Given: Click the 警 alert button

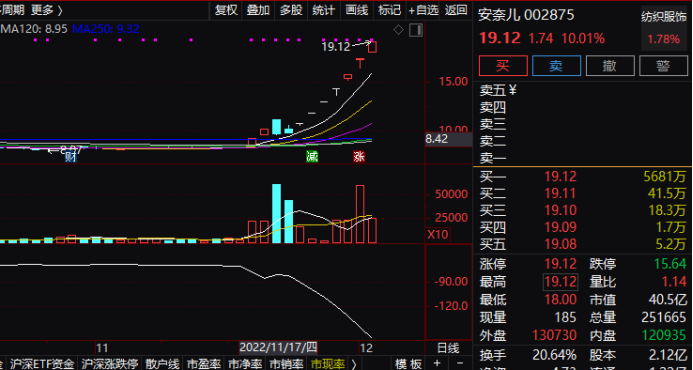Looking at the screenshot, I should pyautogui.click(x=663, y=66).
